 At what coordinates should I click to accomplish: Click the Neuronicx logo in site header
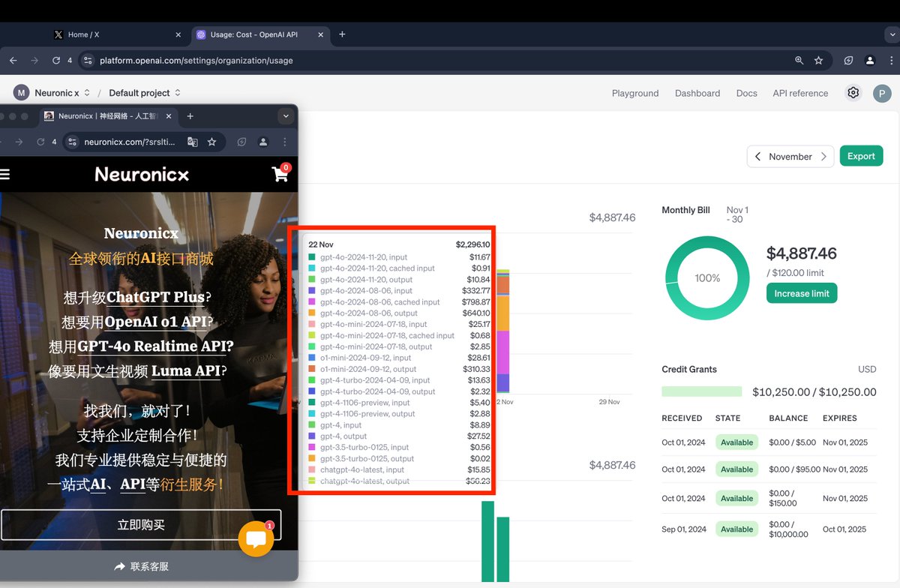(142, 174)
